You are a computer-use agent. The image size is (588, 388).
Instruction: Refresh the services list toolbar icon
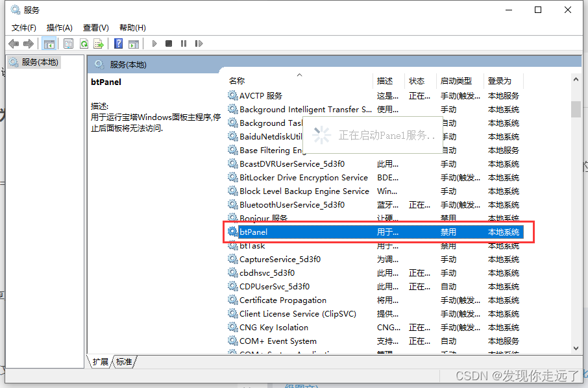[x=84, y=44]
